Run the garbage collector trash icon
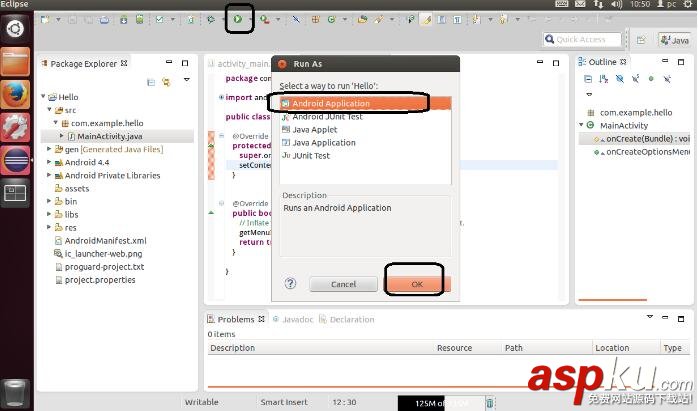The width and height of the screenshot is (698, 411). [490, 403]
